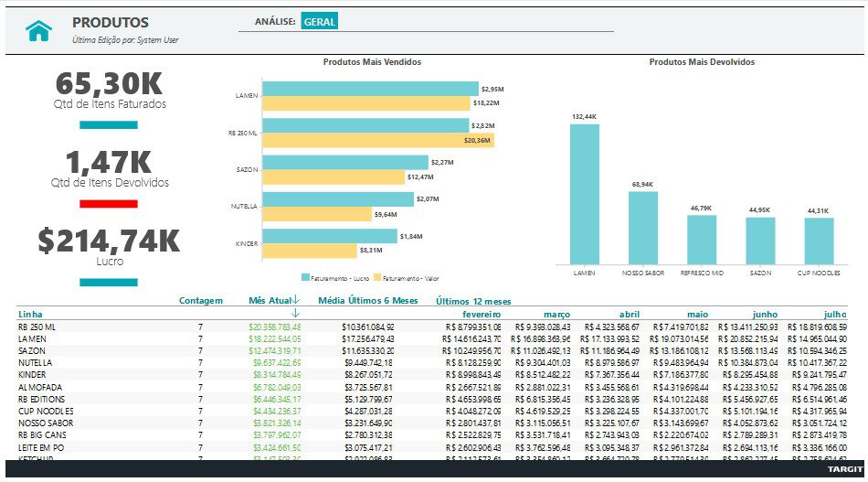This screenshot has height=482, width=868.
Task: Click the 65,30K items billed value
Action: click(109, 83)
